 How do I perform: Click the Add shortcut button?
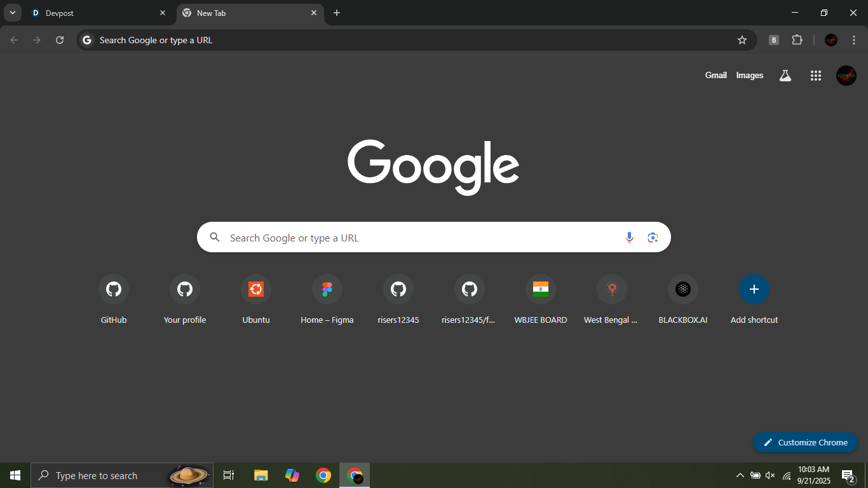(754, 300)
